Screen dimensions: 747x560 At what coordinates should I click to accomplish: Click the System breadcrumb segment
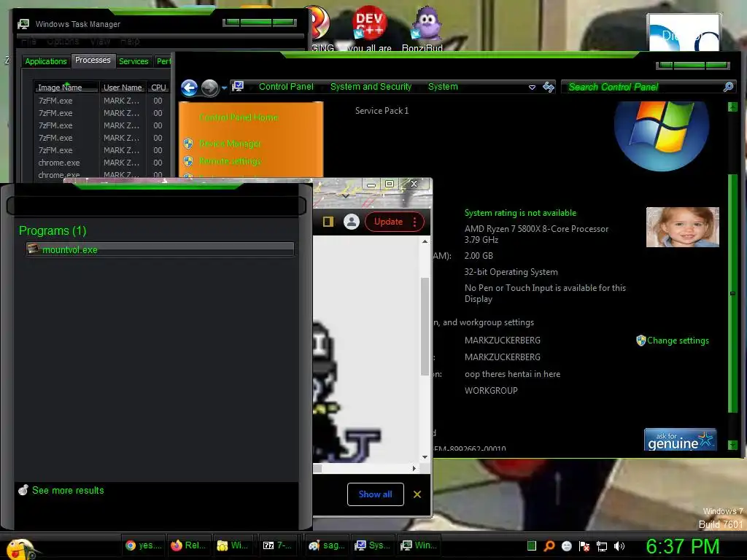443,87
